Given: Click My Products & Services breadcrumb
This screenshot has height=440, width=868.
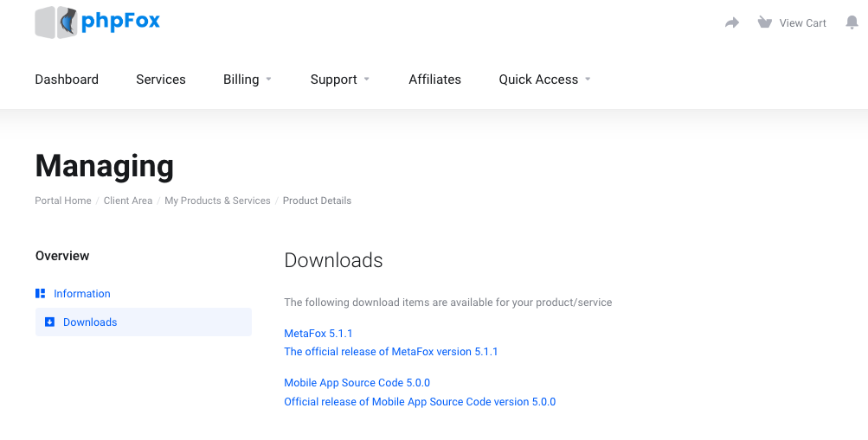Looking at the screenshot, I should point(217,201).
